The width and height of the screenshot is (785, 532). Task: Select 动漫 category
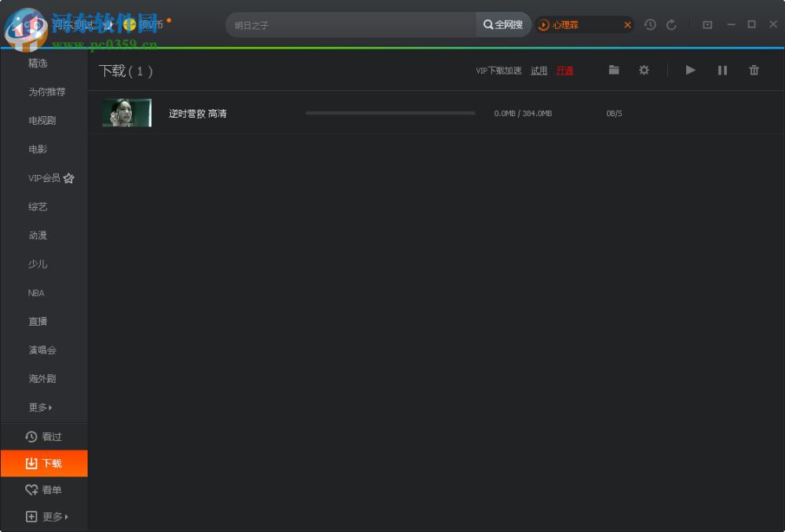click(x=38, y=235)
